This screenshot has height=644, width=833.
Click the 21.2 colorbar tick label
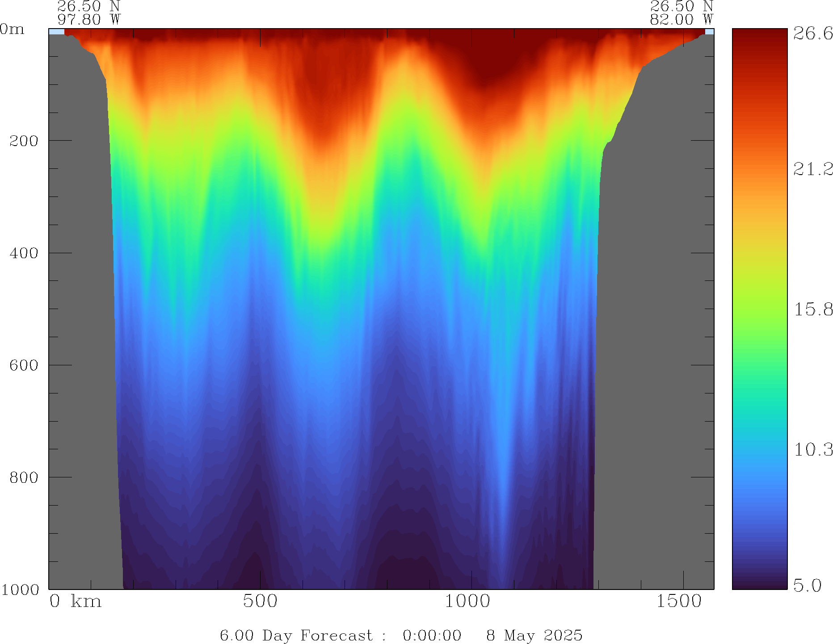(812, 169)
